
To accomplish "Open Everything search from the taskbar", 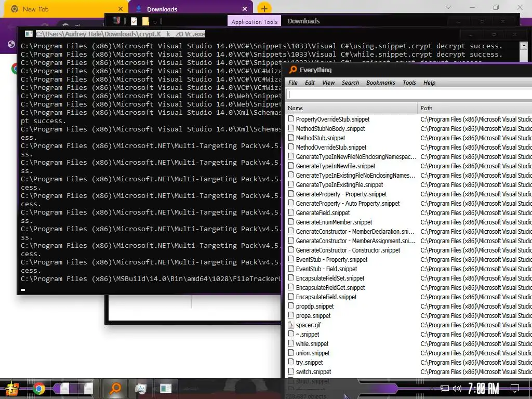I will point(115,388).
